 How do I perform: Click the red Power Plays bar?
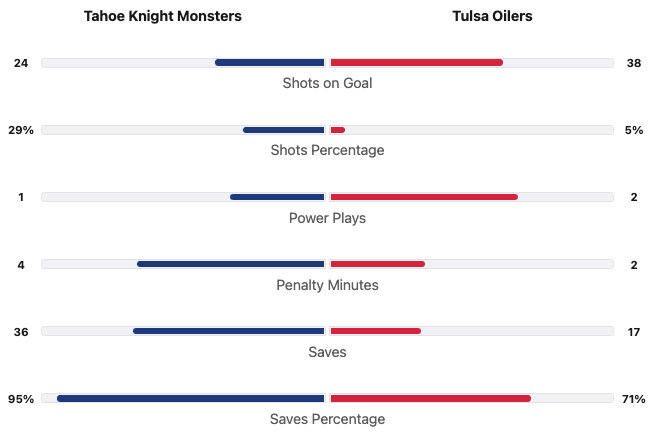click(424, 197)
